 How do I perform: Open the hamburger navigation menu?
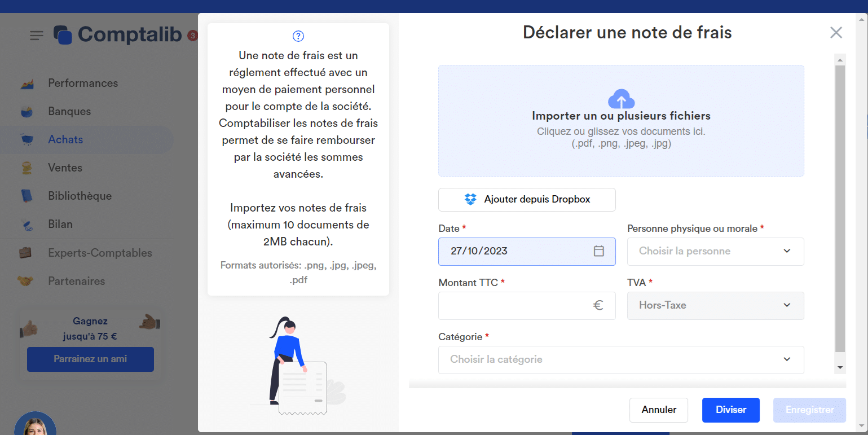36,35
